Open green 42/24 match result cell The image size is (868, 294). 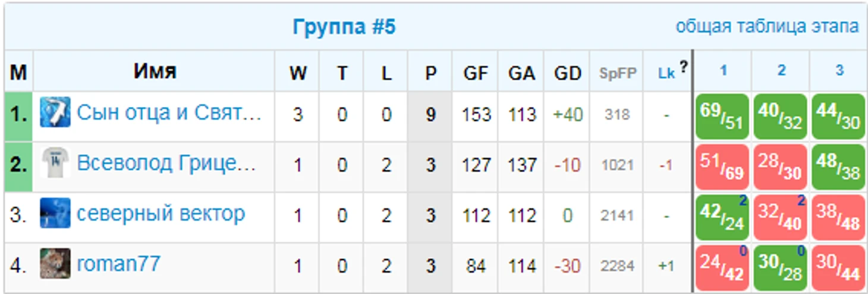722,217
